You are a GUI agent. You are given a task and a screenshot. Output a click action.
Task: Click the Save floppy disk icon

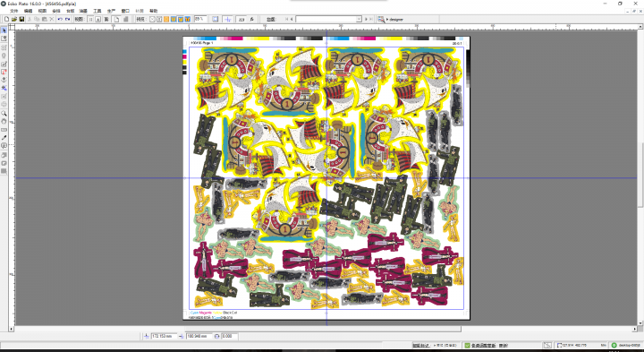coord(21,19)
